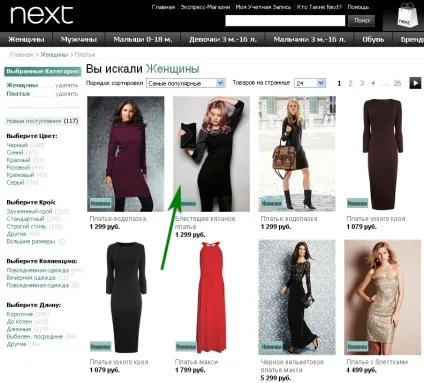
Task: Click Главная in the breadcrumb trail
Action: click(x=21, y=54)
